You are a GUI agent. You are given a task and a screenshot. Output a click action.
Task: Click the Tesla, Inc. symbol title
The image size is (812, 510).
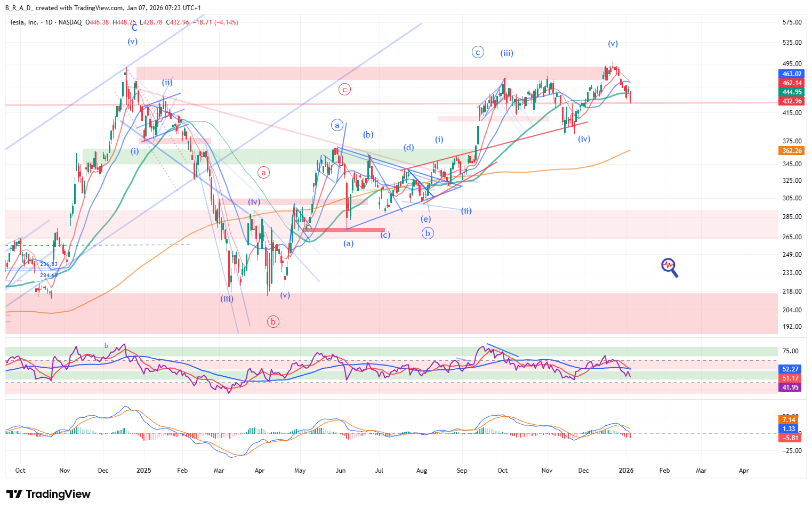[24, 22]
